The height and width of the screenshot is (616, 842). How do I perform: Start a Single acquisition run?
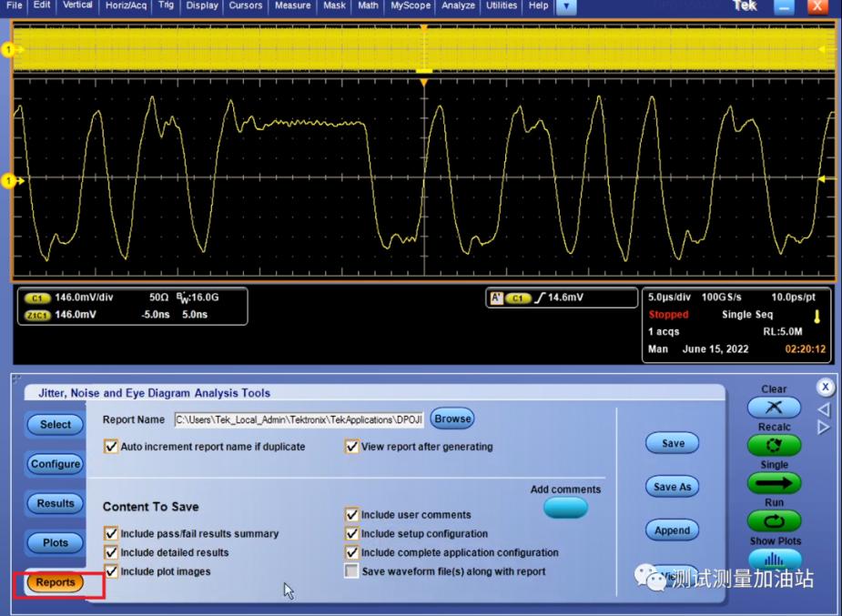[773, 483]
